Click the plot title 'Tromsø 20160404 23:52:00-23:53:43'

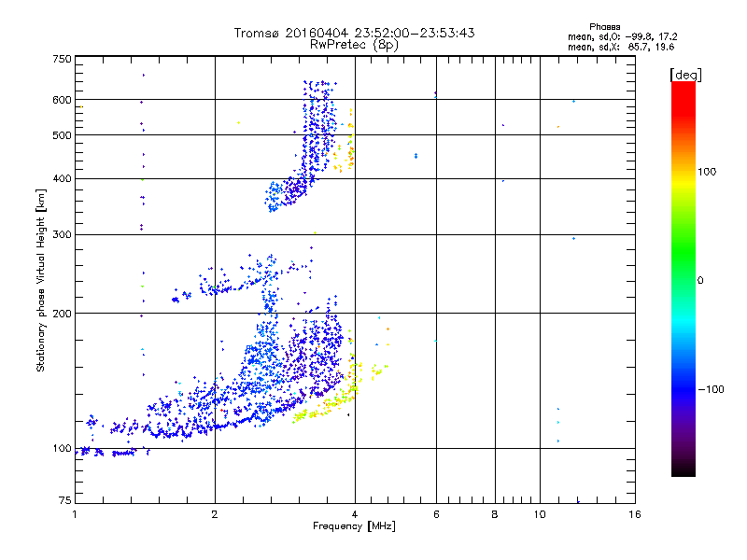click(x=354, y=33)
